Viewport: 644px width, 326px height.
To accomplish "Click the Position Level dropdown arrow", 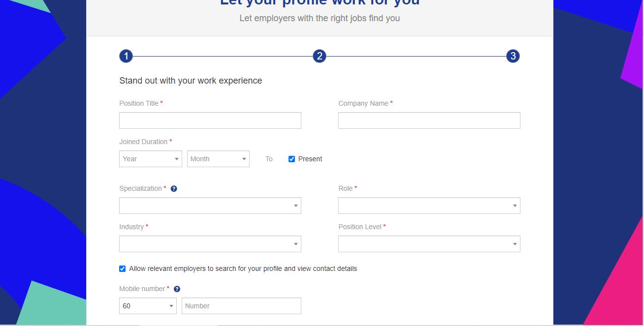I will [x=514, y=244].
